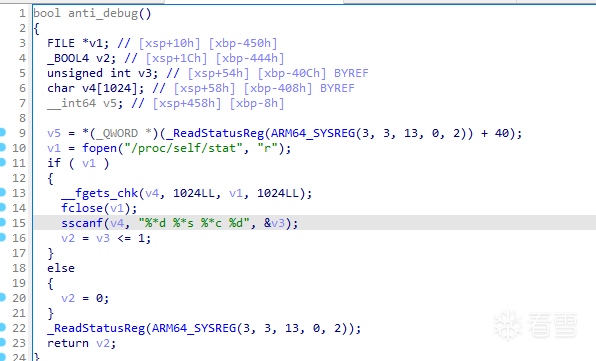Image resolution: width=596 pixels, height=361 pixels.
Task: Click char v4[1024] declaration
Action: [95, 88]
